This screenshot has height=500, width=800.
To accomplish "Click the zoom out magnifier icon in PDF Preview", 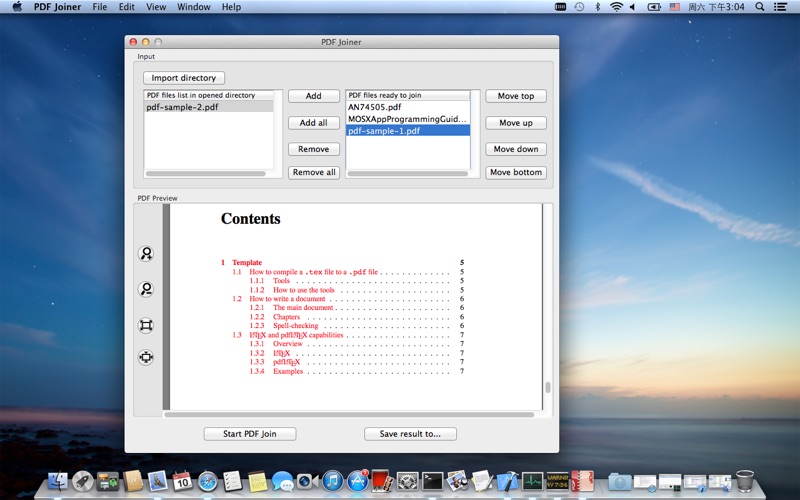I will (146, 289).
